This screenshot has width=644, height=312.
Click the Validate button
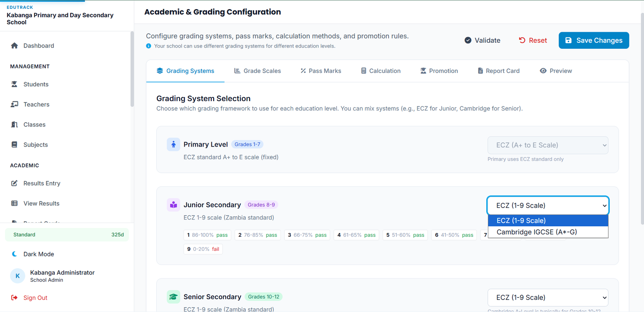coord(483,40)
